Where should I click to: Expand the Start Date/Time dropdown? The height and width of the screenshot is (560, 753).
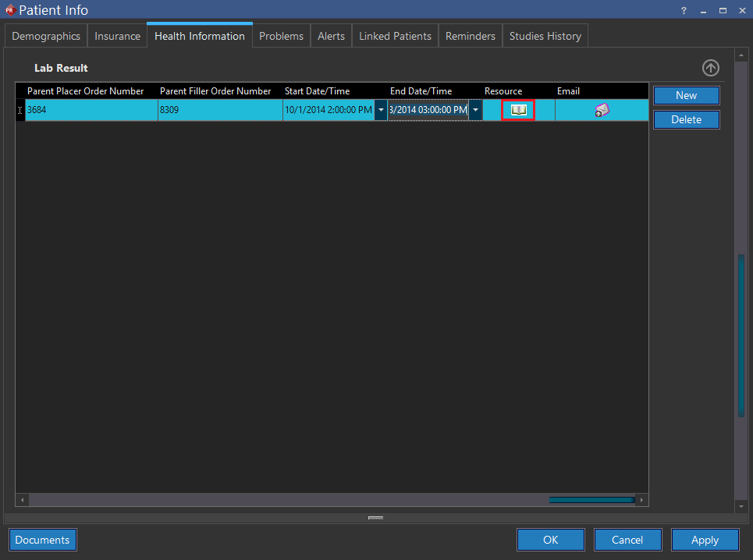tap(381, 111)
